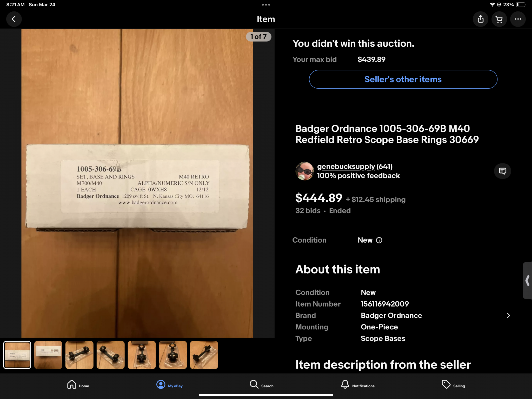Select fifth thumbnail showing ring upright
Screen dimensions: 532x399
pos(142,355)
